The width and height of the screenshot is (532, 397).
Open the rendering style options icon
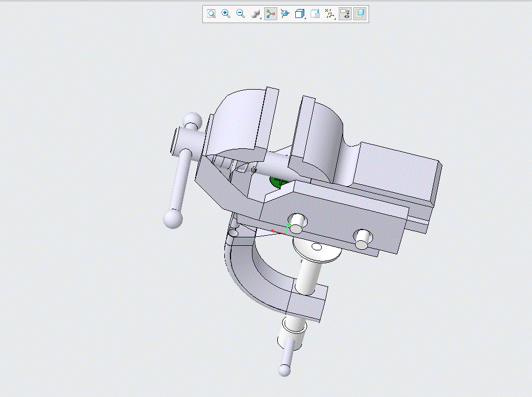pyautogui.click(x=255, y=14)
